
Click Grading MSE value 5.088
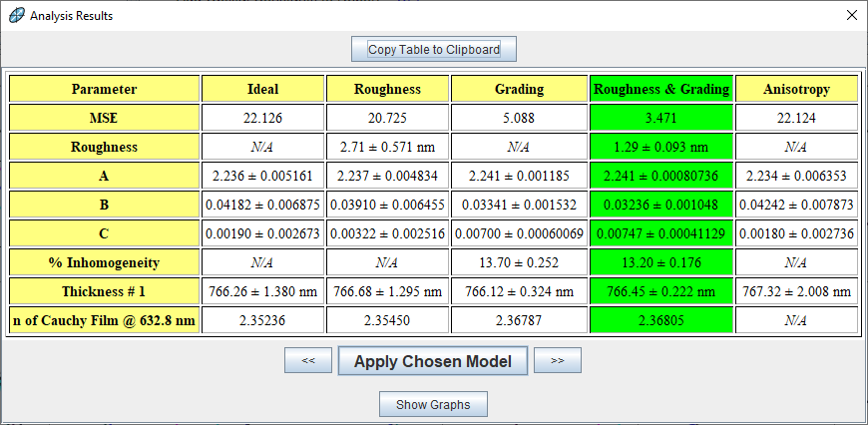[x=519, y=118]
